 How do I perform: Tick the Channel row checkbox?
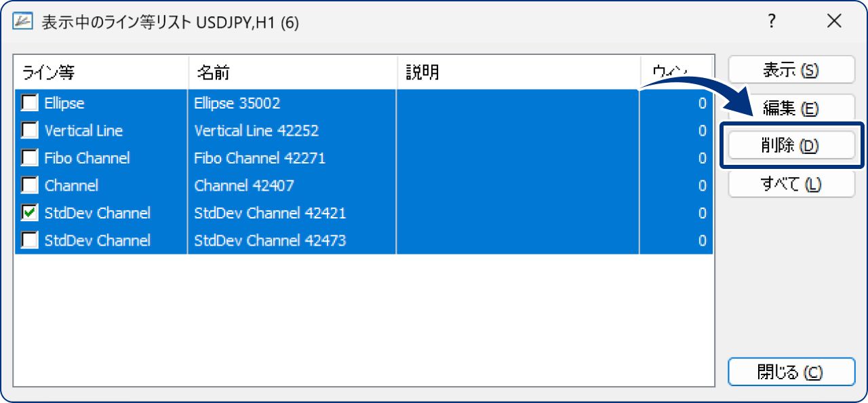coord(30,185)
